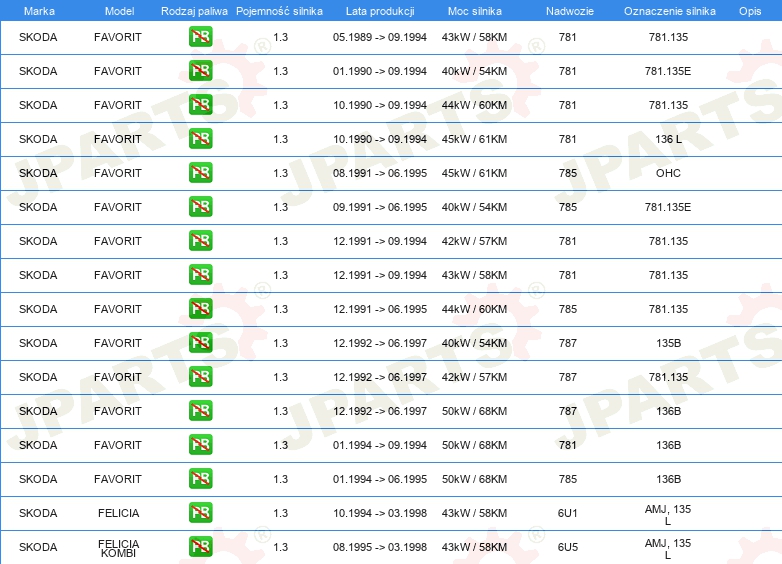Click the Lata produkcji column header

pos(380,11)
